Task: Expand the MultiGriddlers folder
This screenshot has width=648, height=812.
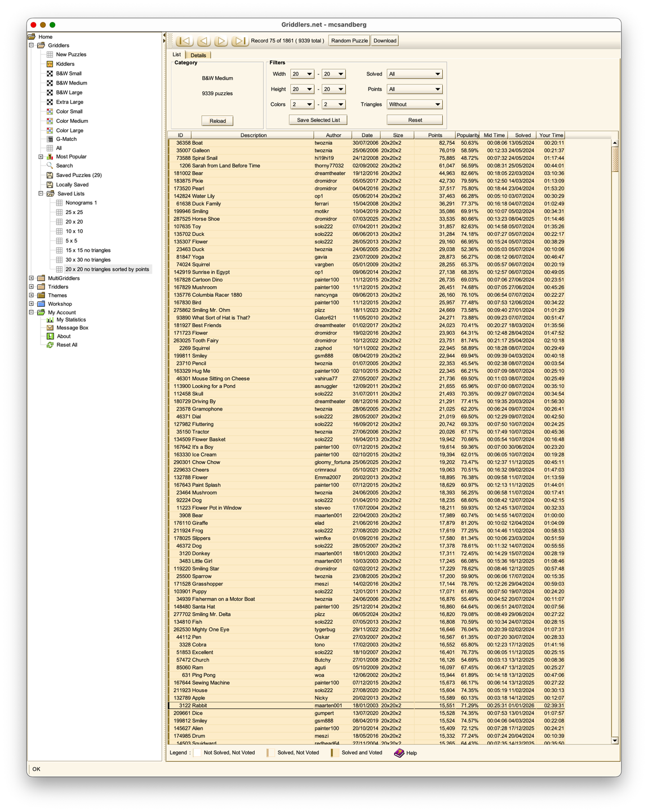Action: pyautogui.click(x=32, y=278)
